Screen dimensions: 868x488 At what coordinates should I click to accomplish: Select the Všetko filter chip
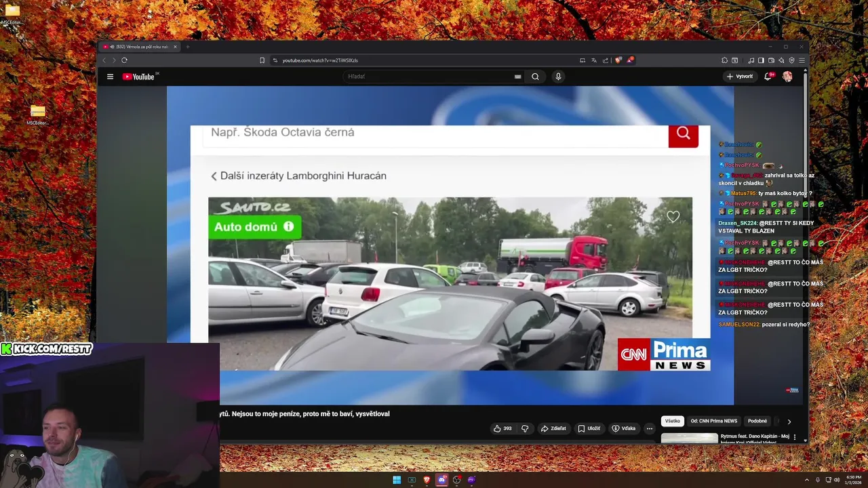tap(672, 421)
